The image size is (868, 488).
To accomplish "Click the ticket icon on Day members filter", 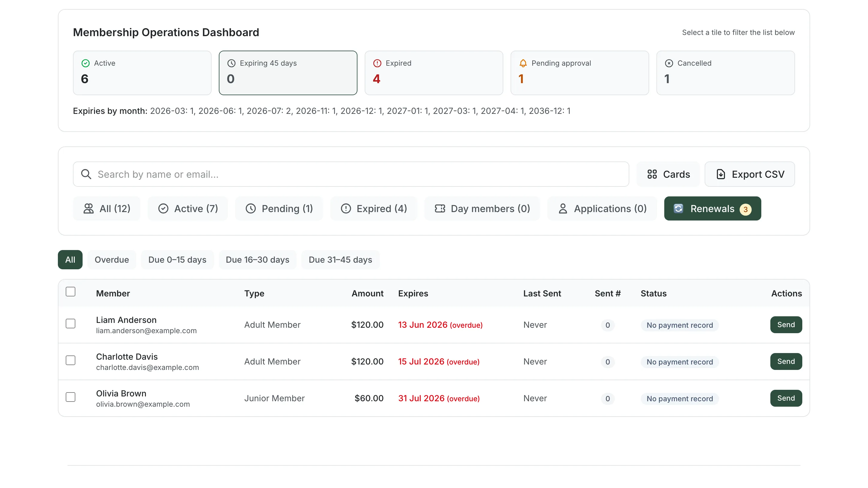I will [440, 208].
